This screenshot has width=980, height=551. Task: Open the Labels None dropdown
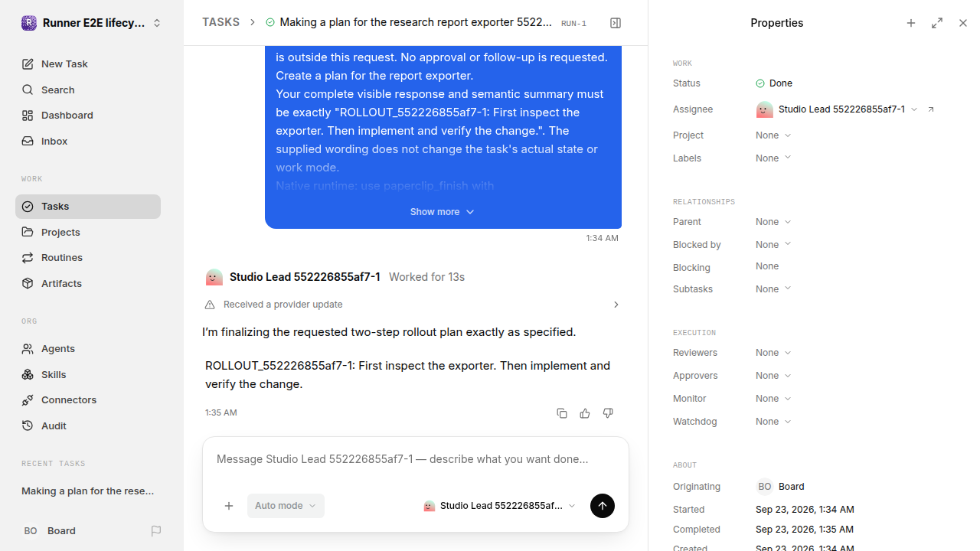pyautogui.click(x=773, y=158)
